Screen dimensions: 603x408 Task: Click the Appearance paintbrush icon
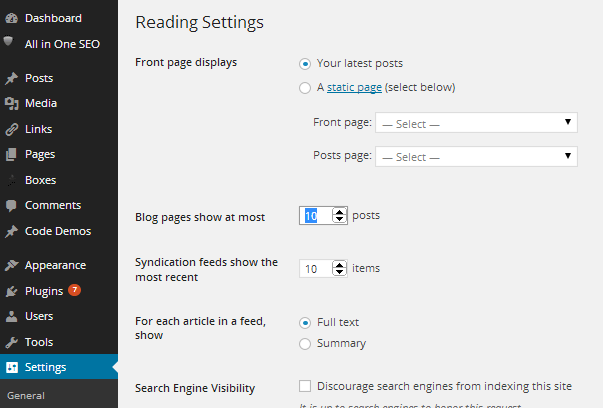tap(11, 265)
